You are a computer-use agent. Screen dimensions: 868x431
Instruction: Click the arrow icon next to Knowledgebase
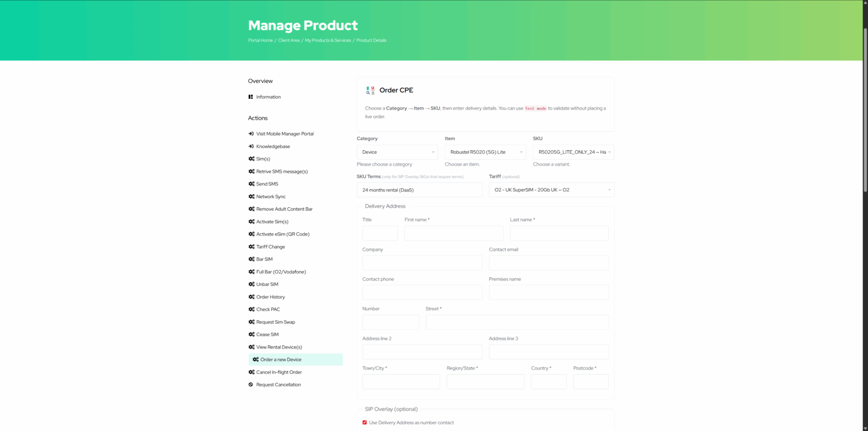click(251, 146)
